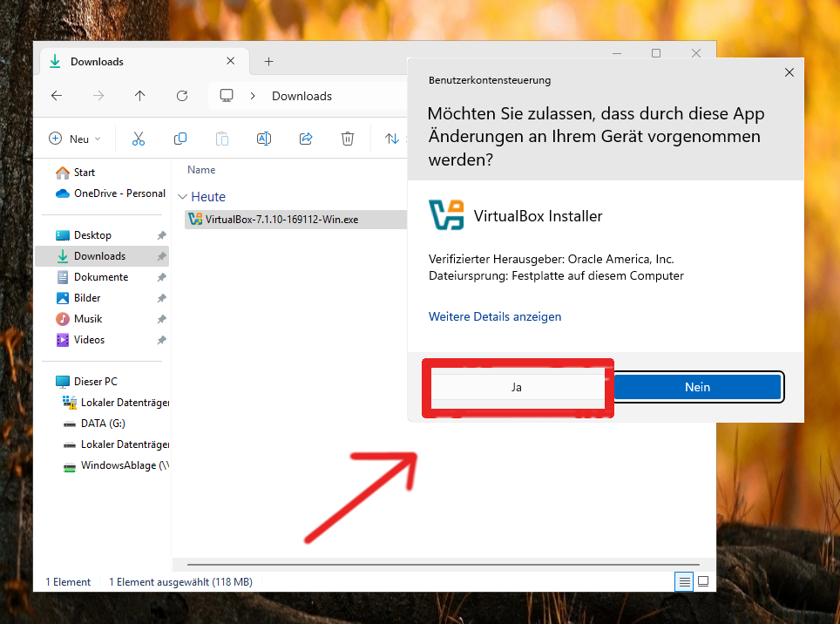Unpin Downloads from quick access
The width and height of the screenshot is (840, 624).
click(x=161, y=256)
